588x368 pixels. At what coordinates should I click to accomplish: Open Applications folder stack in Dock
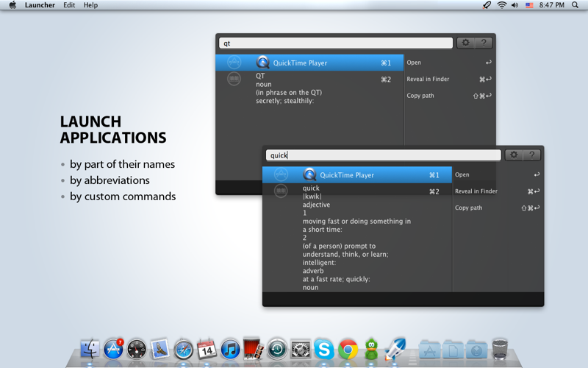coord(429,350)
